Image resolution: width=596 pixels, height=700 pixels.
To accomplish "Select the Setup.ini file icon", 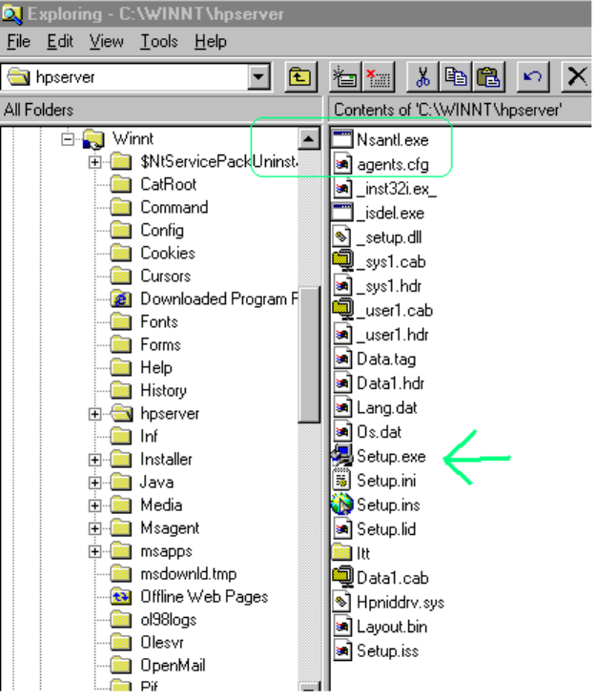I will click(x=342, y=482).
